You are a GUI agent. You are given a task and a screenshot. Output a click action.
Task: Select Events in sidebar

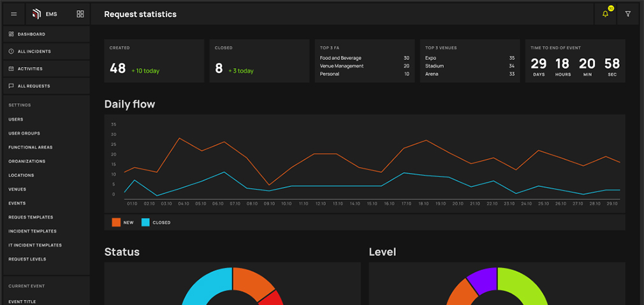[17, 203]
